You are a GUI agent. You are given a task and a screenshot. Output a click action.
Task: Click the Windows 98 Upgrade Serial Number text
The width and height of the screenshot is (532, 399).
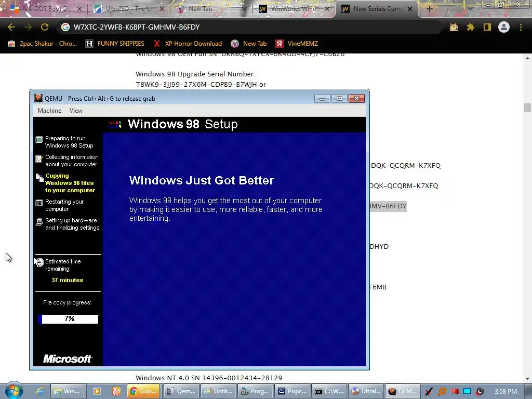[x=196, y=74]
